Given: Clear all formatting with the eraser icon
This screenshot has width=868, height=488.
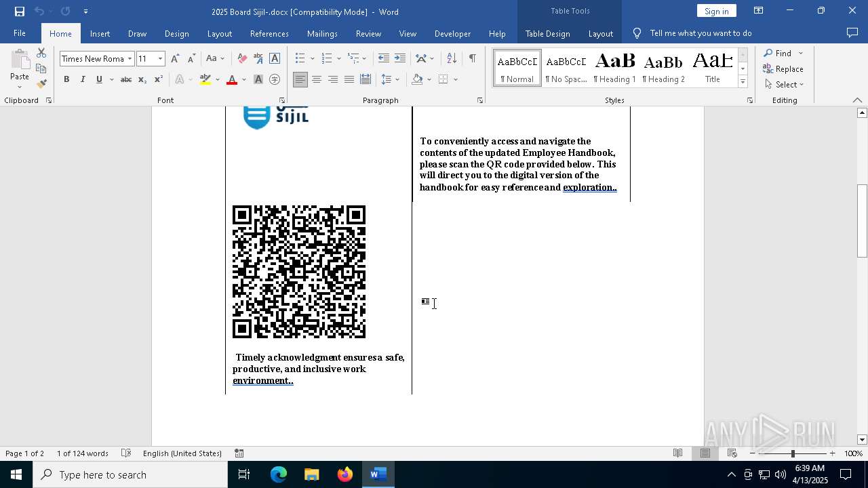Looking at the screenshot, I should 242,59.
